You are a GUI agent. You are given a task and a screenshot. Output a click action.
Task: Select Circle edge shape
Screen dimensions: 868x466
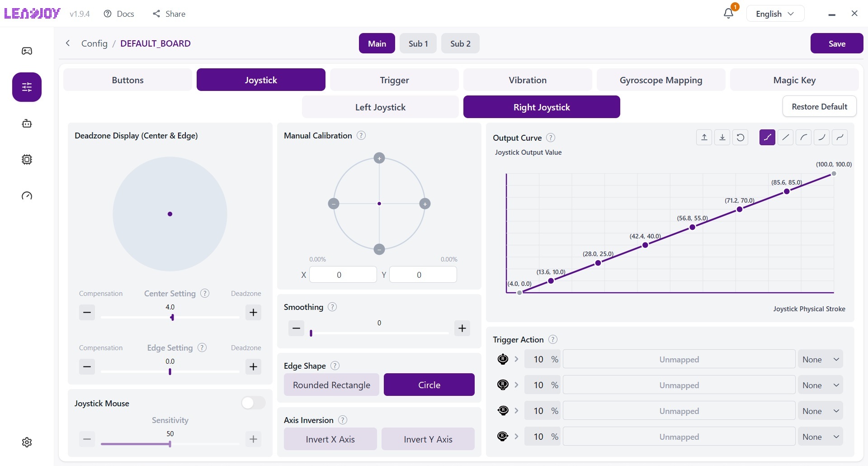429,385
